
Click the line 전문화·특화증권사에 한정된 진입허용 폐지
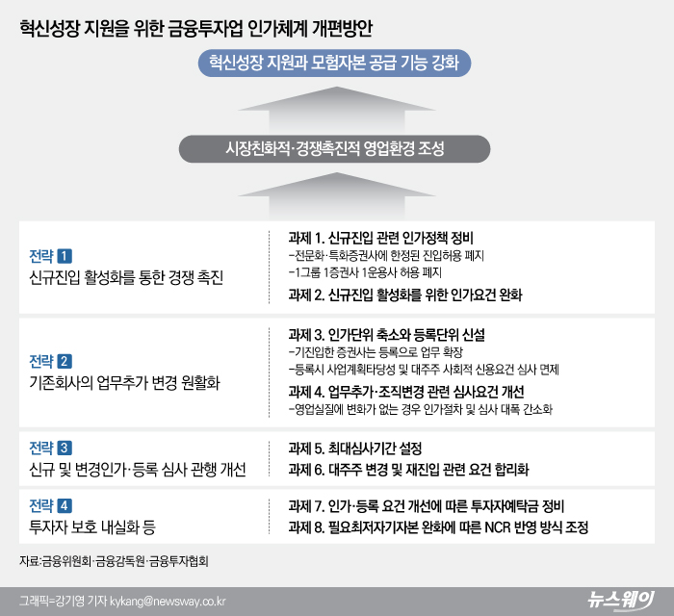[x=386, y=256]
